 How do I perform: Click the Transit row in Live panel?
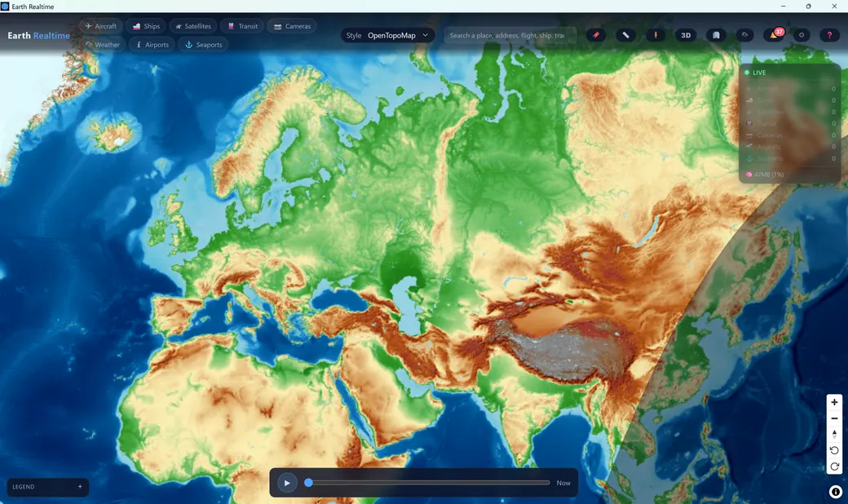[791, 123]
